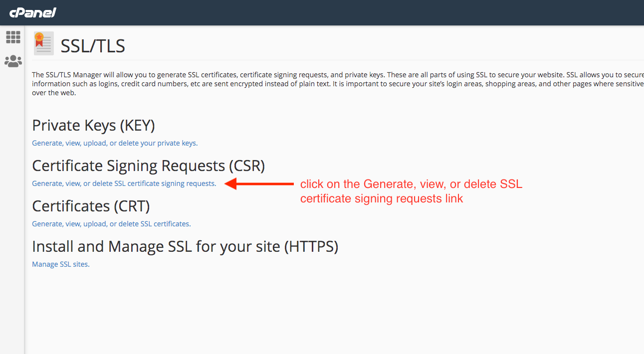Click the red arrow annotation
Image resolution: width=644 pixels, height=354 pixels.
pyautogui.click(x=259, y=184)
